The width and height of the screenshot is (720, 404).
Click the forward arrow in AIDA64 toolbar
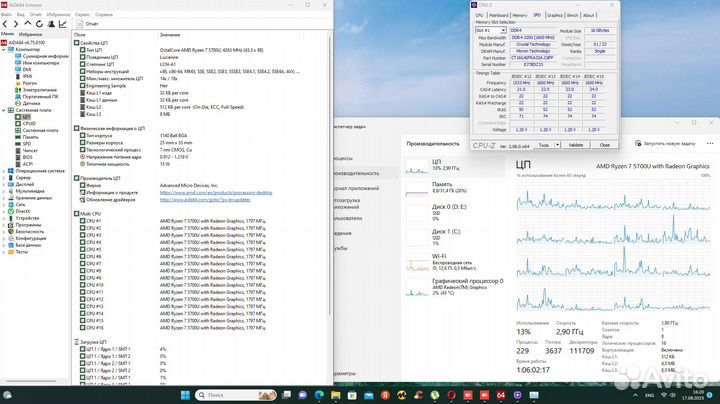tap(16, 24)
